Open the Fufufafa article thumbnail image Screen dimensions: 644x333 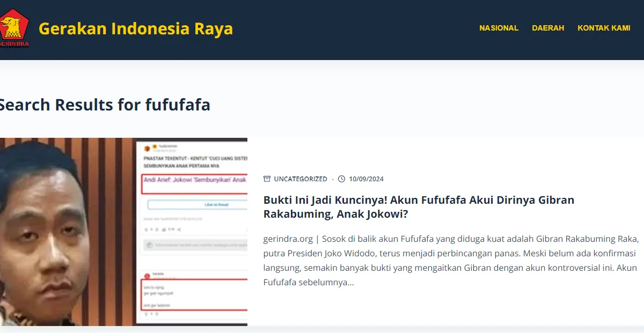[123, 232]
